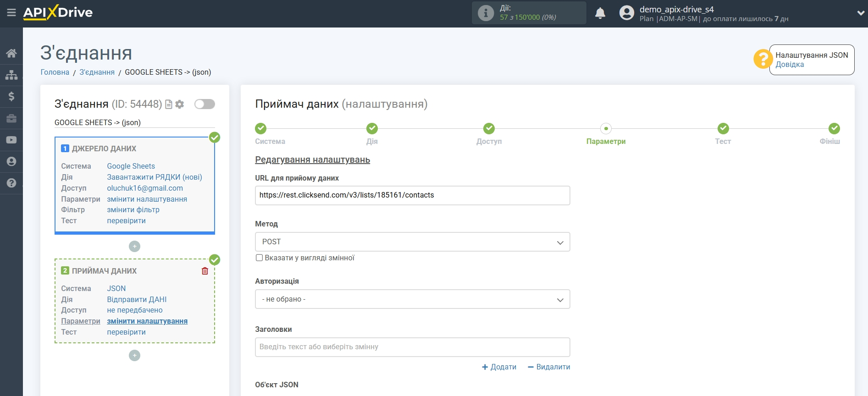868x396 pixels.
Task: Open the Метод POST dropdown
Action: [413, 242]
